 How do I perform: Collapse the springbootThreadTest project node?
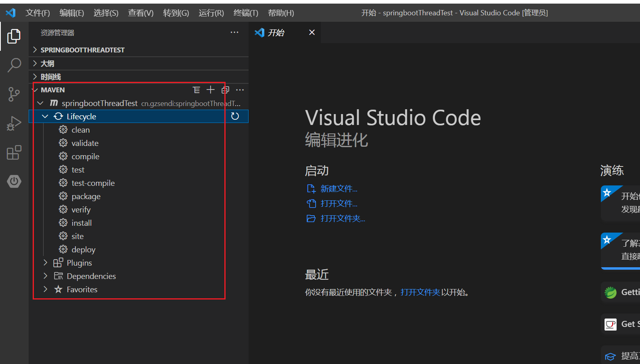click(x=40, y=103)
